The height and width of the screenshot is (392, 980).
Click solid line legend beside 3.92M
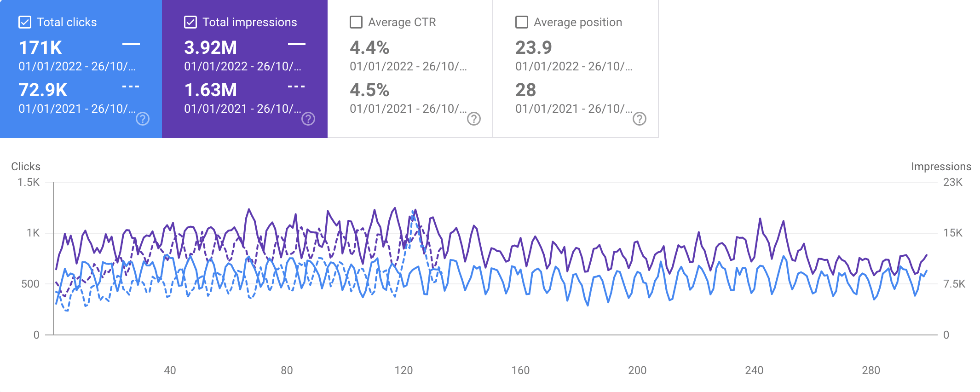coord(297,44)
